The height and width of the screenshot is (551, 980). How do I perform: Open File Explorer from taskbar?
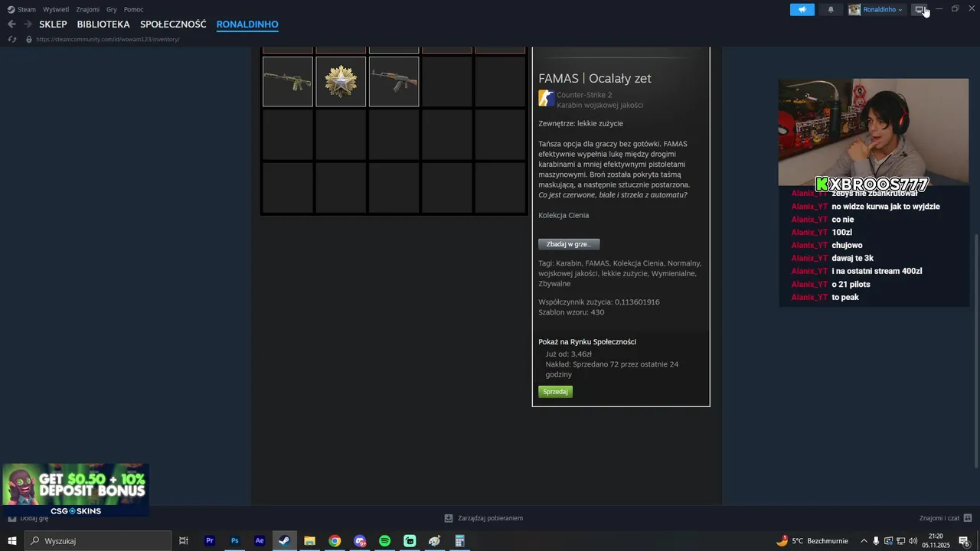coord(309,541)
